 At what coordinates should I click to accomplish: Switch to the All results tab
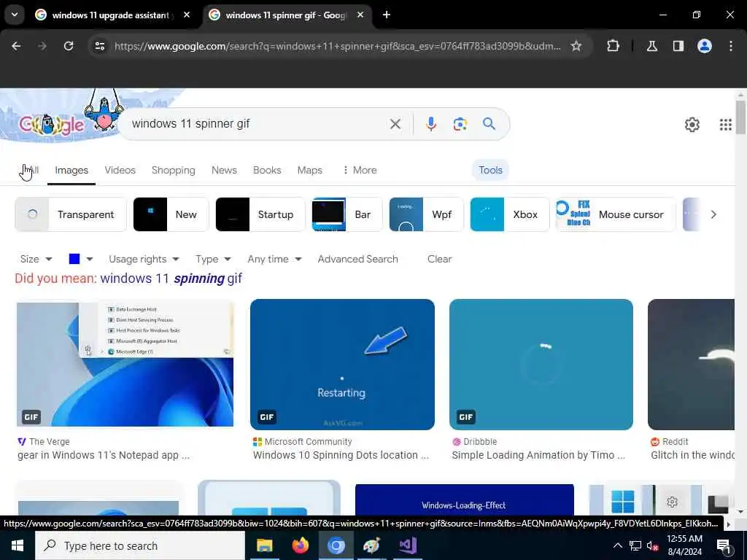31,170
